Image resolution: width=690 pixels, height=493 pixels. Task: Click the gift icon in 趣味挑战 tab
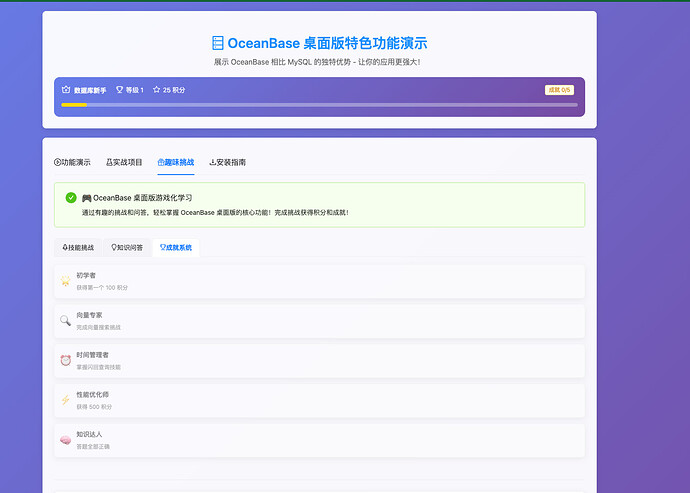(x=161, y=162)
